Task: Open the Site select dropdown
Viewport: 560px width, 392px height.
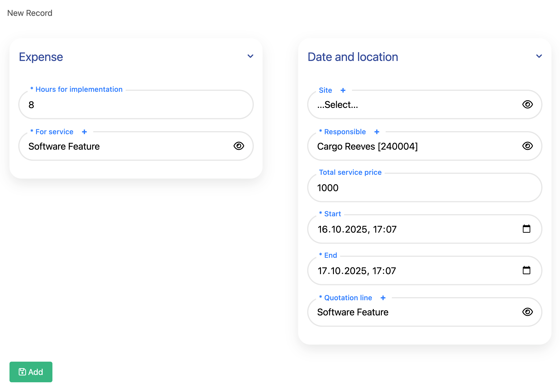Action: click(415, 105)
